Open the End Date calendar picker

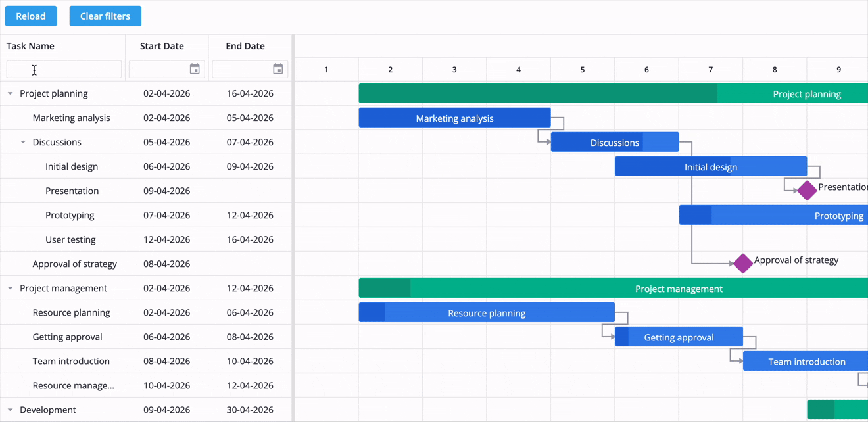point(277,68)
